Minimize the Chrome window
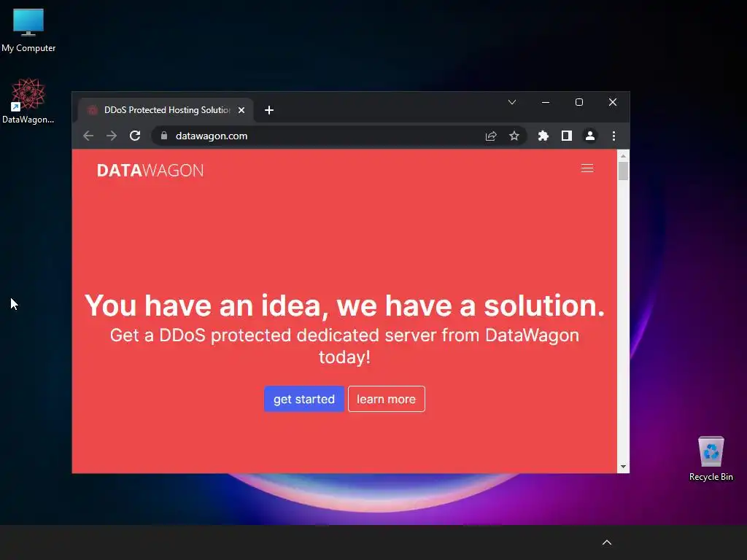Image resolution: width=747 pixels, height=560 pixels. click(546, 102)
